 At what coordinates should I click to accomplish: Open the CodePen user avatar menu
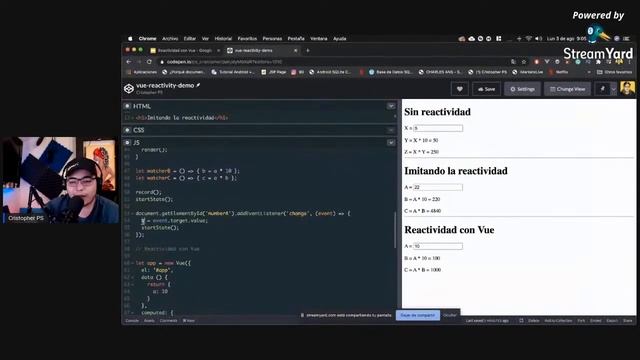(627, 88)
